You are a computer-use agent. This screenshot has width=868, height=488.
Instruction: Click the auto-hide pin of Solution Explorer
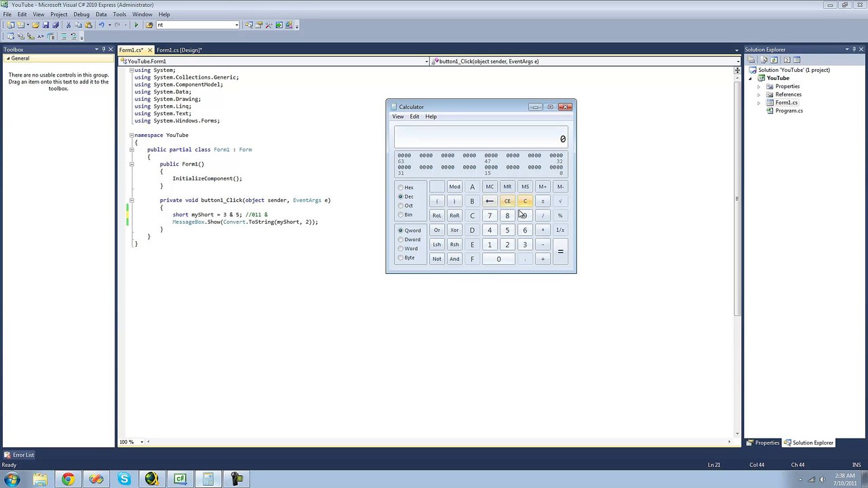pos(855,49)
